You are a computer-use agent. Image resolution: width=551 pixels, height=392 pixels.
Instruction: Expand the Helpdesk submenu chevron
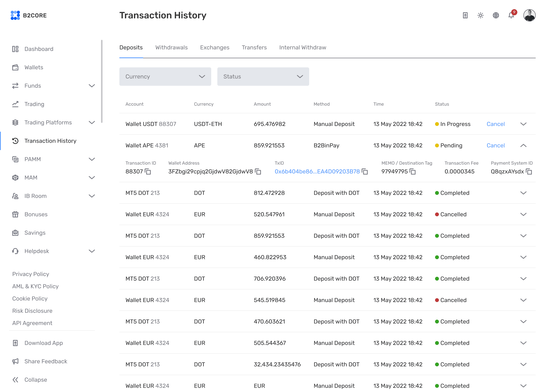[92, 251]
